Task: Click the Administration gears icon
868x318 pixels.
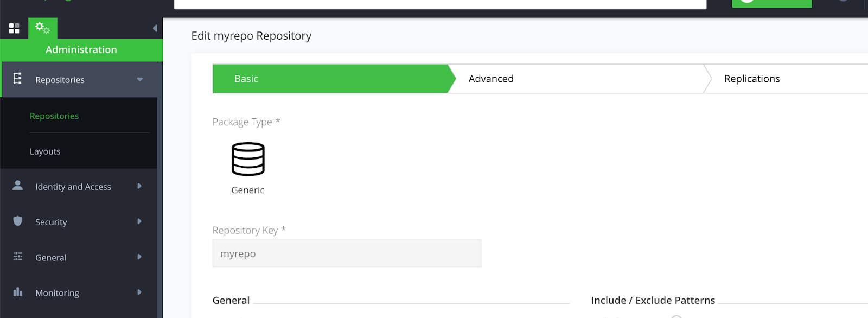Action: click(x=42, y=28)
